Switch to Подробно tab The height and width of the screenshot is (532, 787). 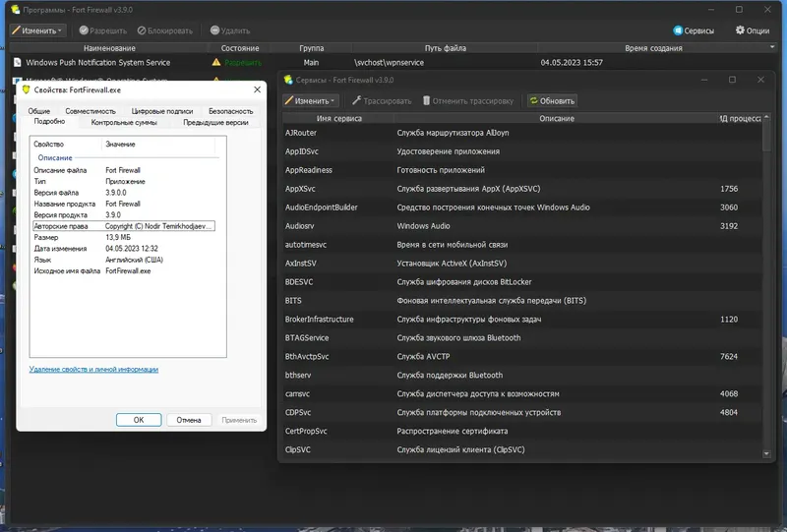[49, 122]
